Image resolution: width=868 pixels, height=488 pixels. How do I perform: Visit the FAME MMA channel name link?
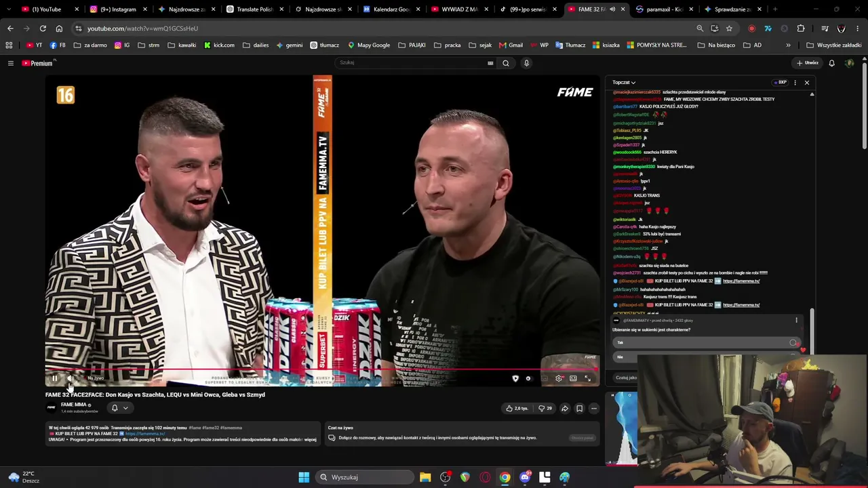pyautogui.click(x=74, y=405)
